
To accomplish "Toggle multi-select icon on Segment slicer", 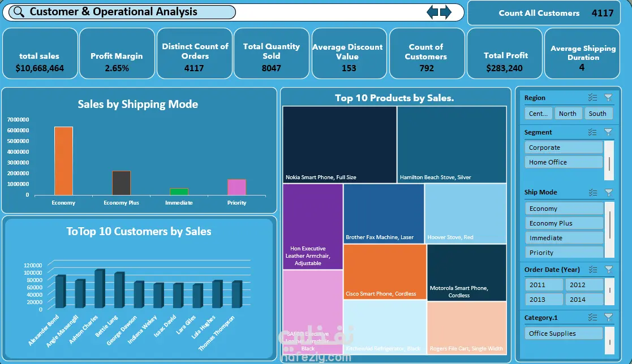I will [592, 132].
